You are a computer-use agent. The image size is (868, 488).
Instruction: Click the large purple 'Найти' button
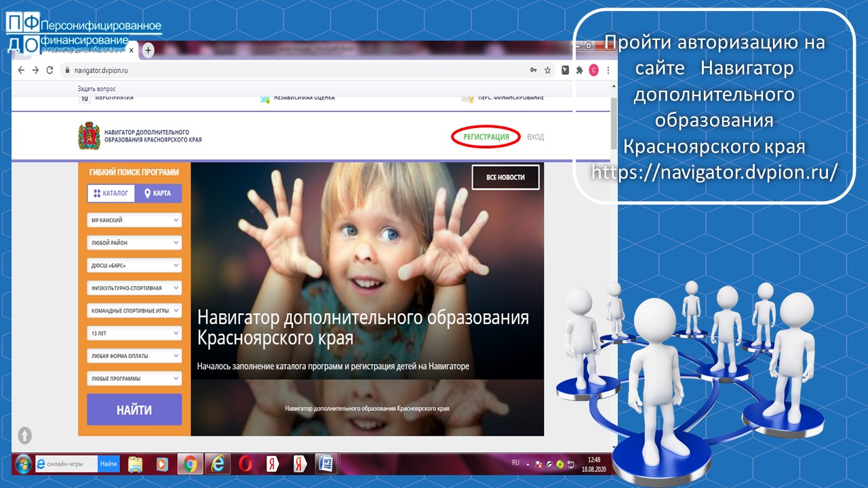134,409
